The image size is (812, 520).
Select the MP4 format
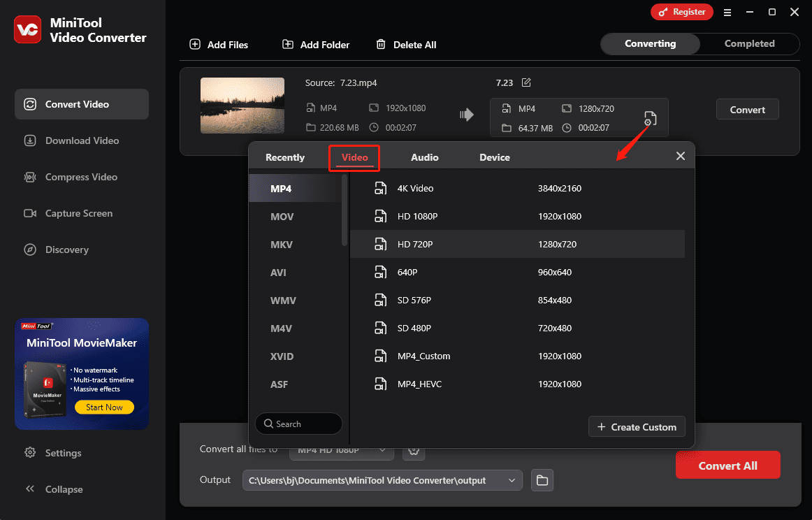click(x=295, y=189)
